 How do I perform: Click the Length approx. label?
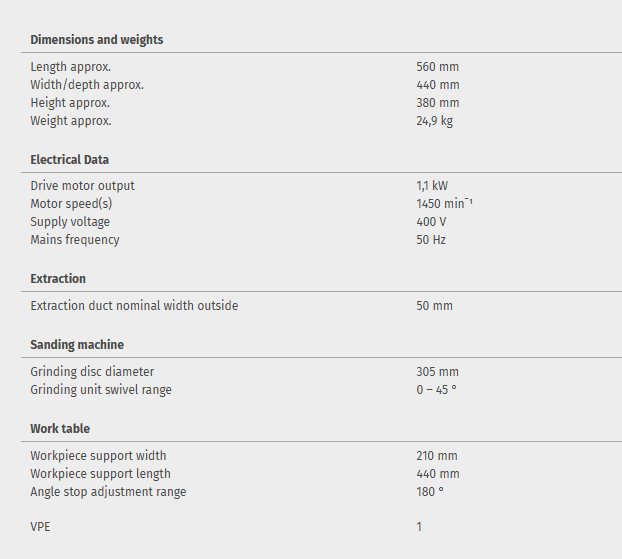70,67
